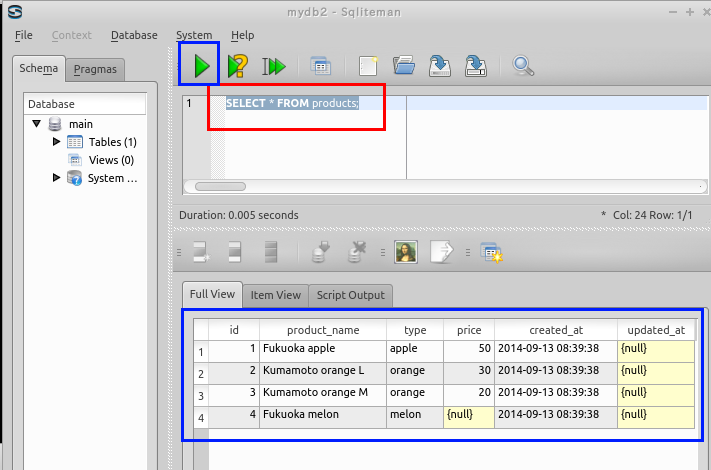Expand the System catalogue node
Image resolution: width=711 pixels, height=470 pixels.
click(56, 177)
